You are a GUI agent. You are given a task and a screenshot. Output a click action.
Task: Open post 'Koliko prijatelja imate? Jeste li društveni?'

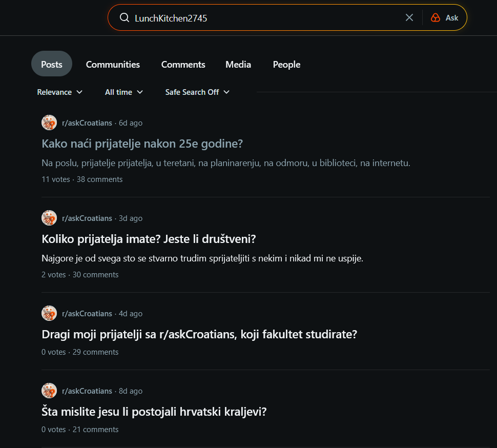tap(149, 239)
